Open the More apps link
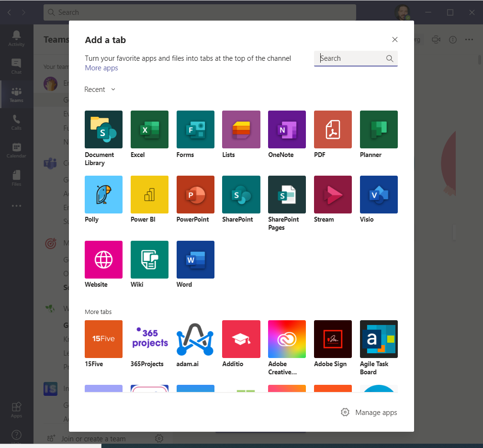This screenshot has width=483, height=448. point(101,68)
